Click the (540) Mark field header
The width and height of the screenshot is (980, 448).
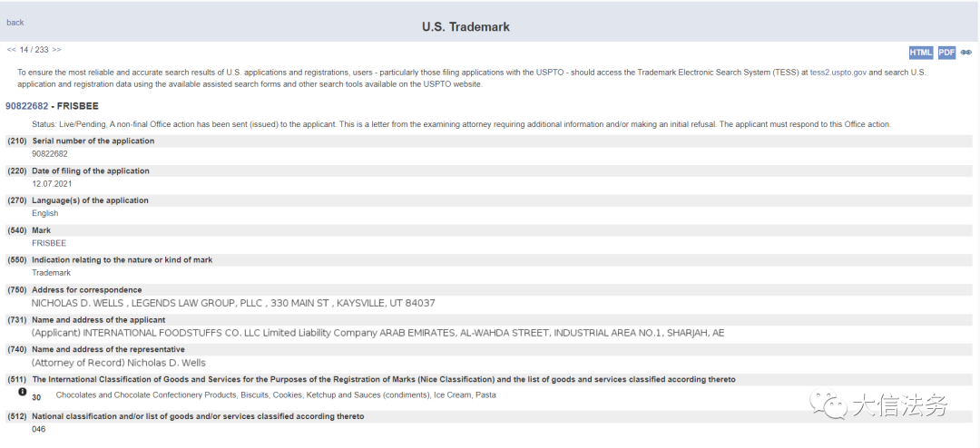tap(42, 230)
